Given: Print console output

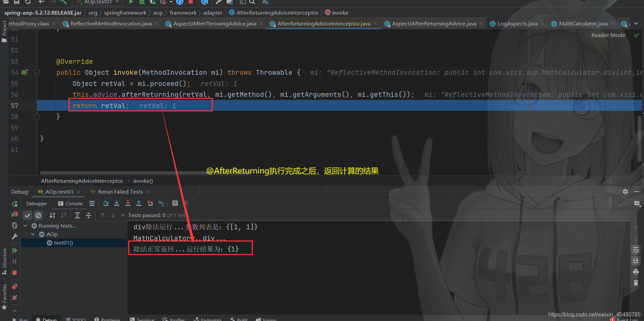Looking at the screenshot, I should click(636, 272).
